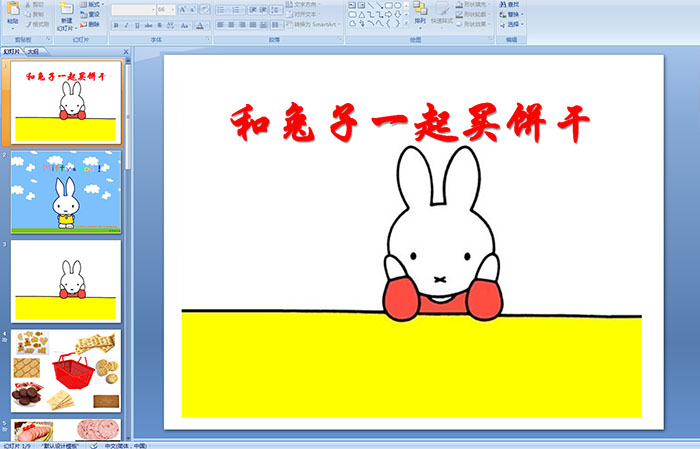
Task: Click the Decrease Font Size icon
Action: pos(193,9)
